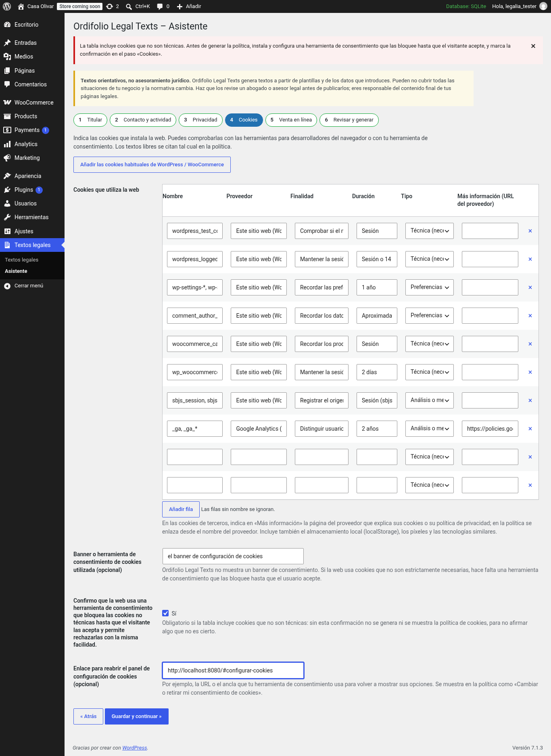
Task: Go to Medios in the sidebar
Action: pos(32,57)
